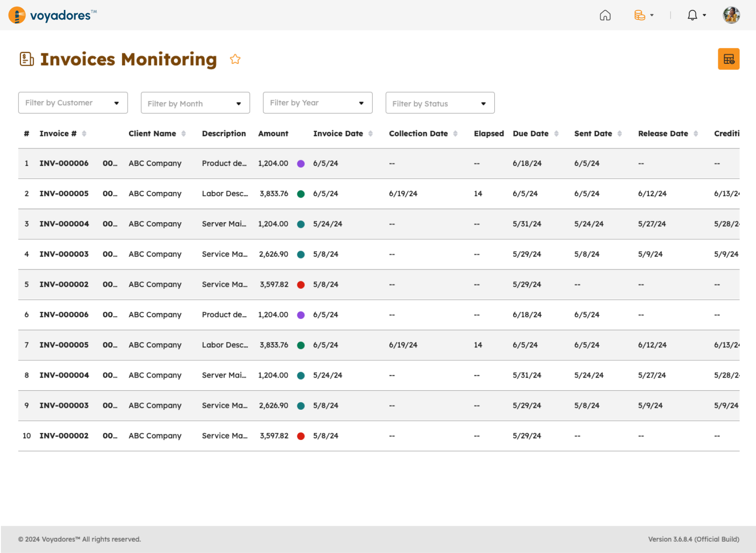This screenshot has width=756, height=553.
Task: Open the notifications bell
Action: [692, 16]
